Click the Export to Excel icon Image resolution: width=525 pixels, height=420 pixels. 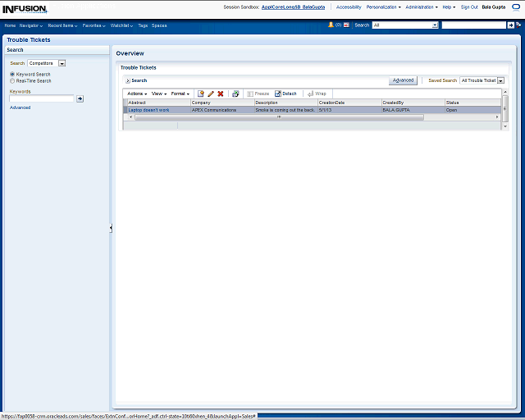(235, 94)
